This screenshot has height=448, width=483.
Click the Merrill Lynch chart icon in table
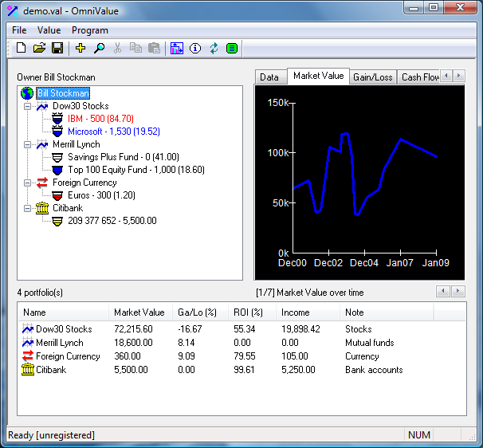pos(28,342)
